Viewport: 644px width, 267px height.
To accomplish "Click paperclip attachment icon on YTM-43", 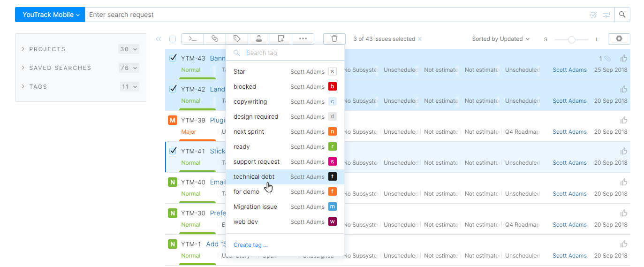I will tap(607, 59).
